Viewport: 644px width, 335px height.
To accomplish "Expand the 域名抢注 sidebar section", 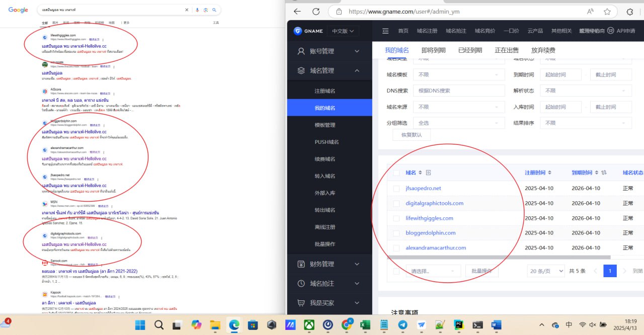I will click(x=329, y=284).
